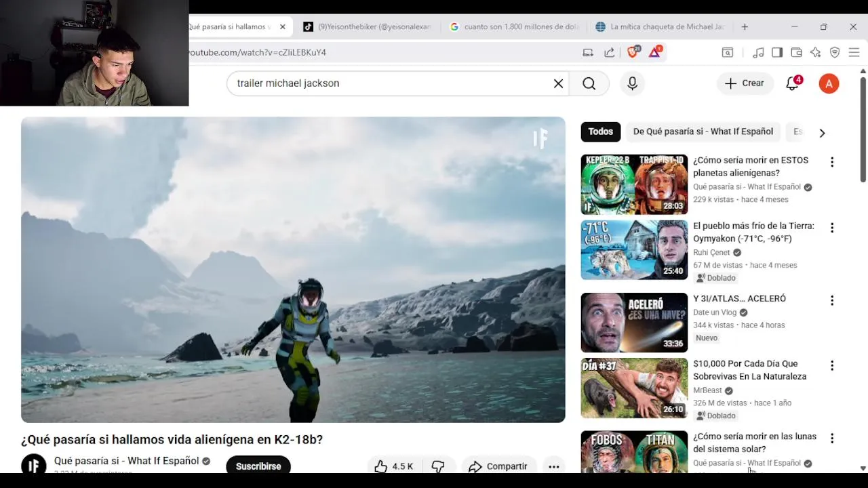The image size is (868, 488).
Task: Open the browser hamburger menu
Action: pyautogui.click(x=854, y=52)
